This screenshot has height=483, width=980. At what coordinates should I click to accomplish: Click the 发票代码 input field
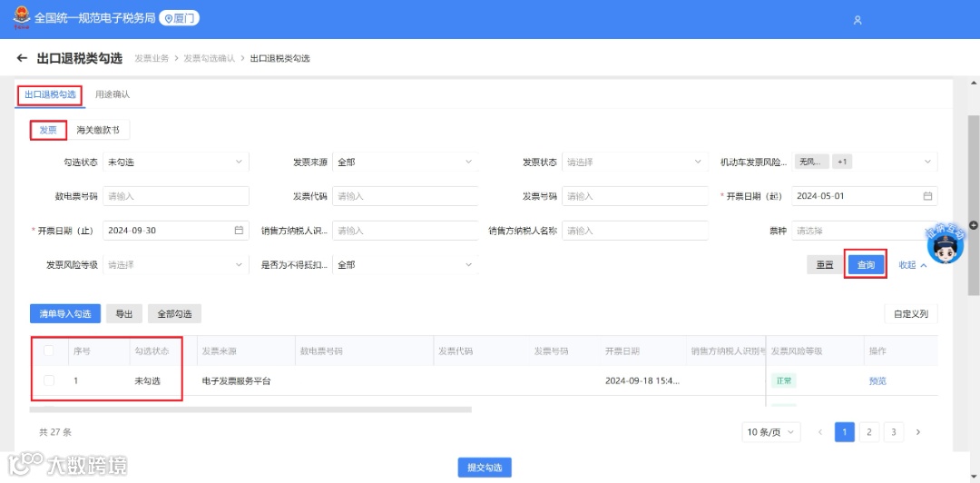(405, 196)
